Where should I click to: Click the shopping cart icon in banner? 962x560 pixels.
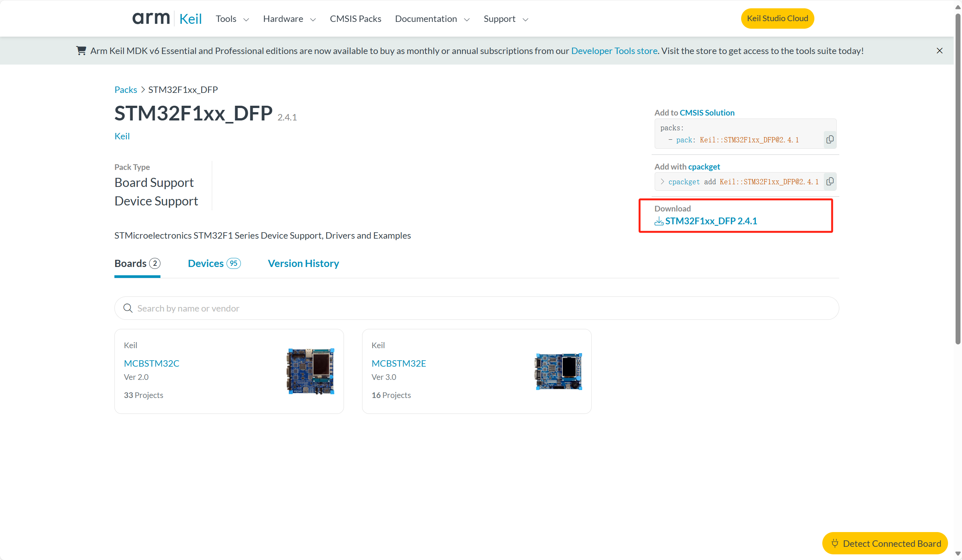tap(81, 51)
